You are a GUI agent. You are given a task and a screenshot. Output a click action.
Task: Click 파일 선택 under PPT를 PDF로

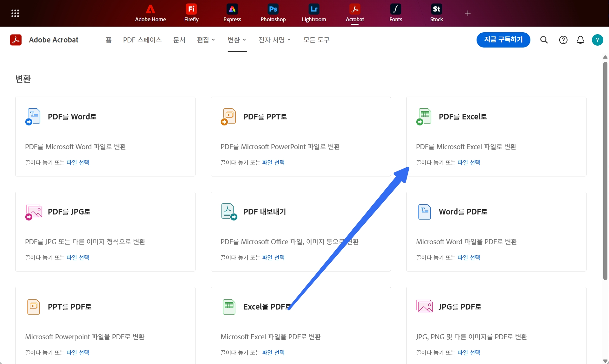coord(78,353)
